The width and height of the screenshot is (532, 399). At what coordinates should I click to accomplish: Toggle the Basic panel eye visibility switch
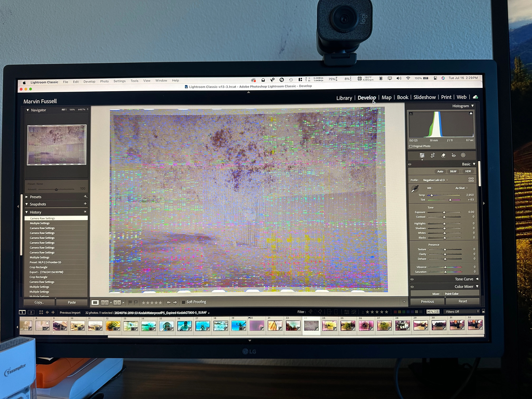(410, 165)
